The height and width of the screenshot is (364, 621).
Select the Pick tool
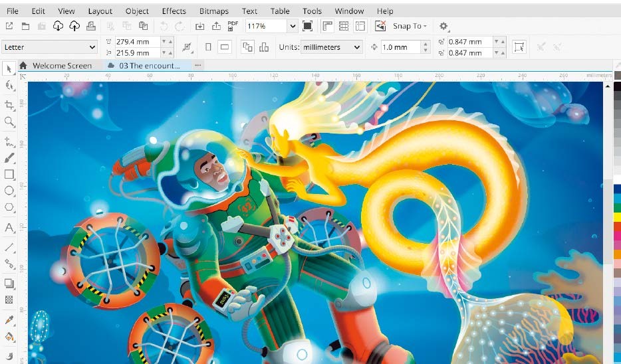[x=9, y=69]
